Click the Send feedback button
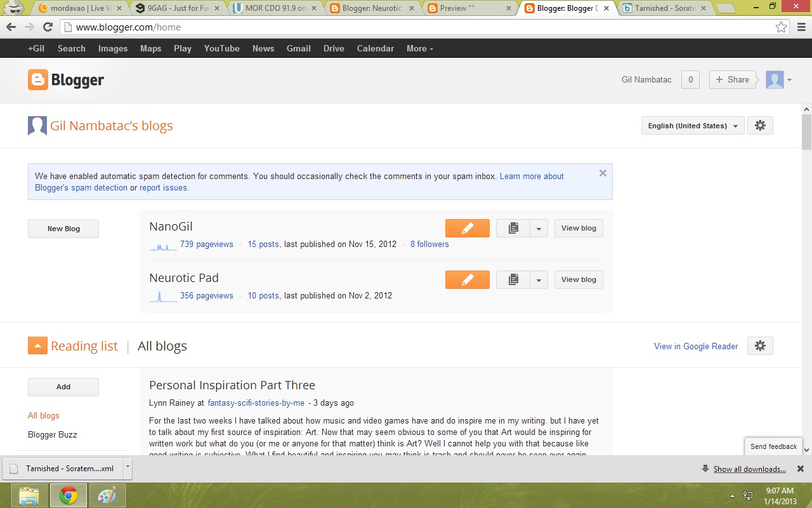The height and width of the screenshot is (508, 812). (x=773, y=446)
